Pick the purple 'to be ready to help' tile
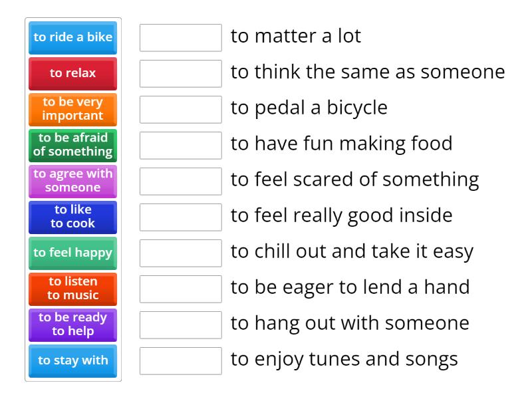The image size is (532, 399). coord(73,325)
